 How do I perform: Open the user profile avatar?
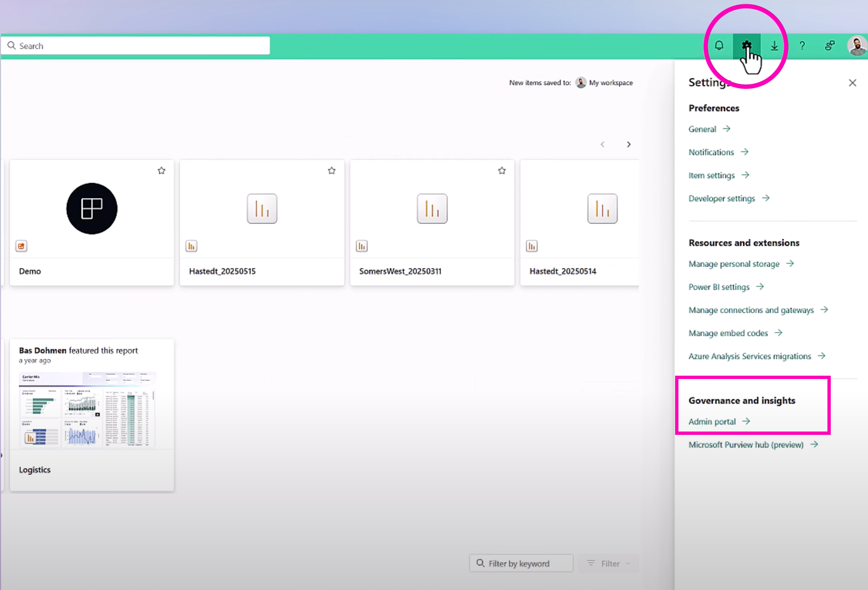(x=857, y=46)
